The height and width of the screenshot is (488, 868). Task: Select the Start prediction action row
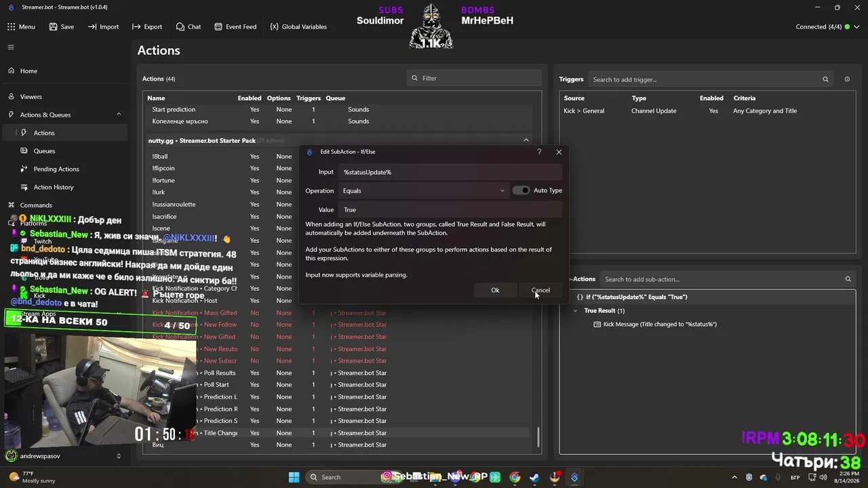339,110
